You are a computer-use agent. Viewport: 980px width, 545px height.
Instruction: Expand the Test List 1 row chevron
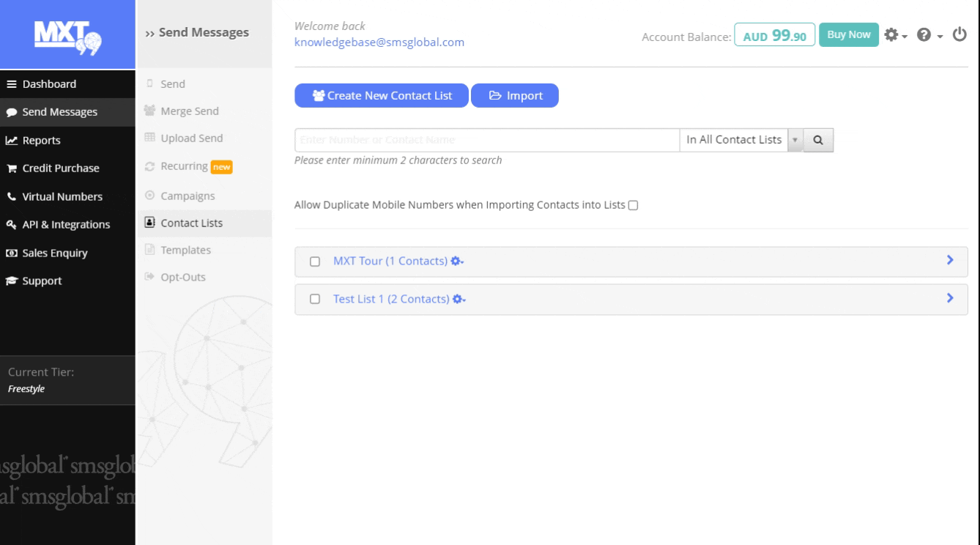pyautogui.click(x=950, y=298)
